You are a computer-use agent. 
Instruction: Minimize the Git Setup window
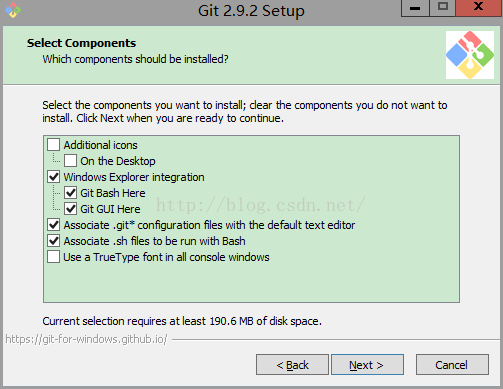(415, 8)
